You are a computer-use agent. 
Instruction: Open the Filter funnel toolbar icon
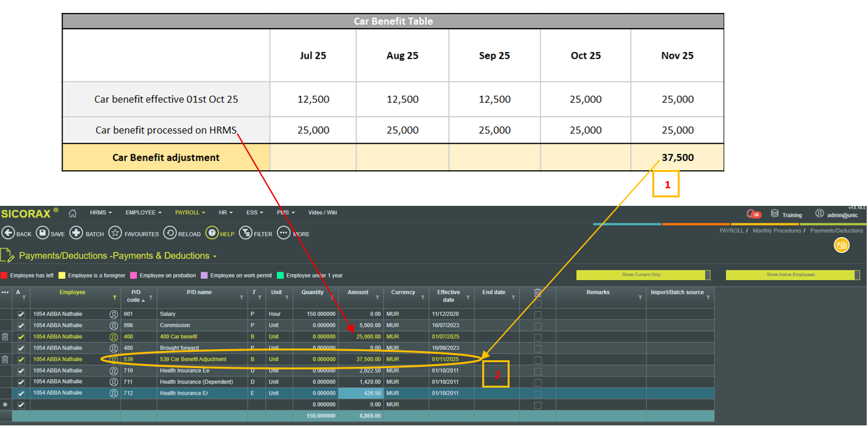tap(246, 233)
